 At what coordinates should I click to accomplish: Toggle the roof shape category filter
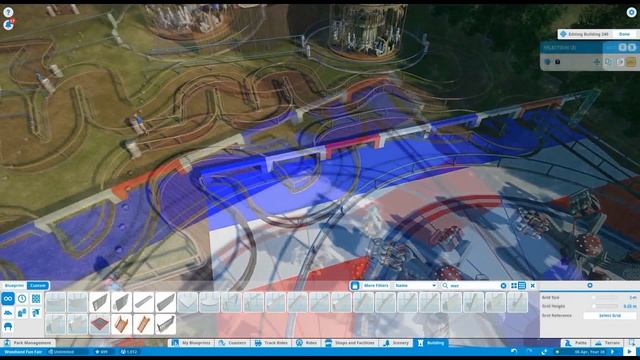pyautogui.click(x=8, y=313)
